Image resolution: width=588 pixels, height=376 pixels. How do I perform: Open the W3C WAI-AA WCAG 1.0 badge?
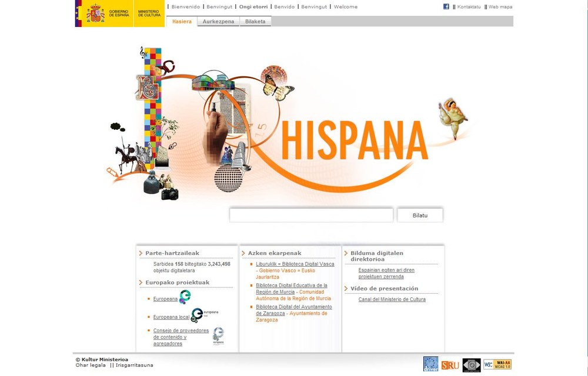point(497,364)
